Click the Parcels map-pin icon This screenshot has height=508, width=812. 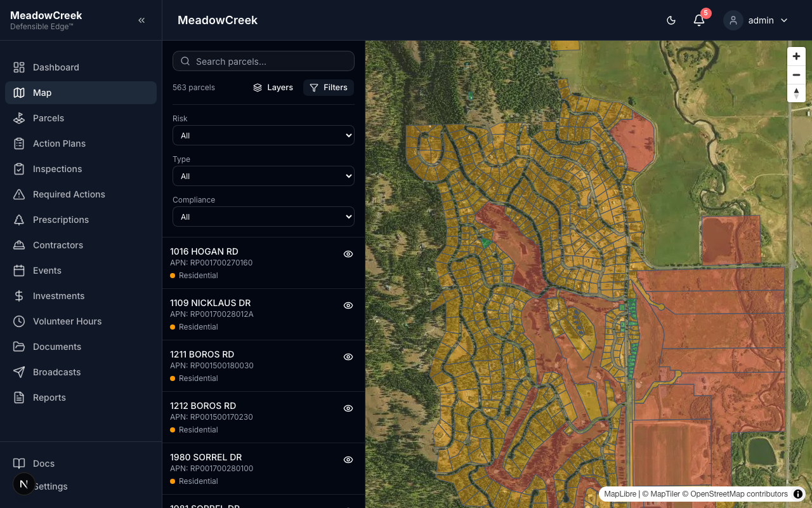click(x=19, y=118)
